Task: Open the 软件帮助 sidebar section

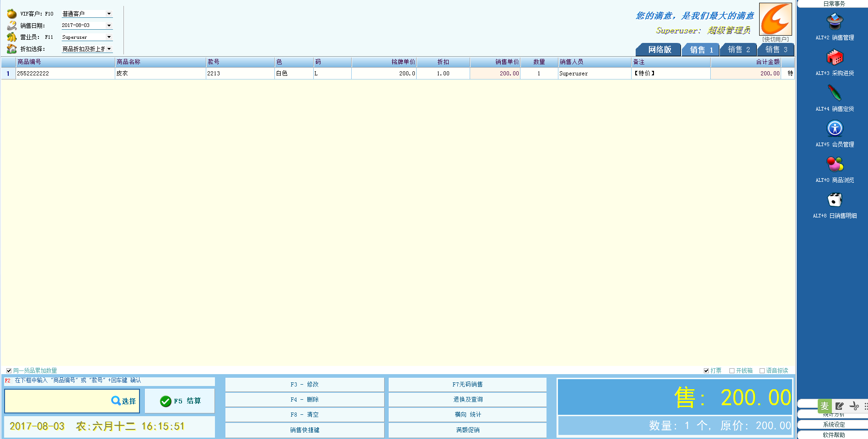Action: tap(833, 435)
